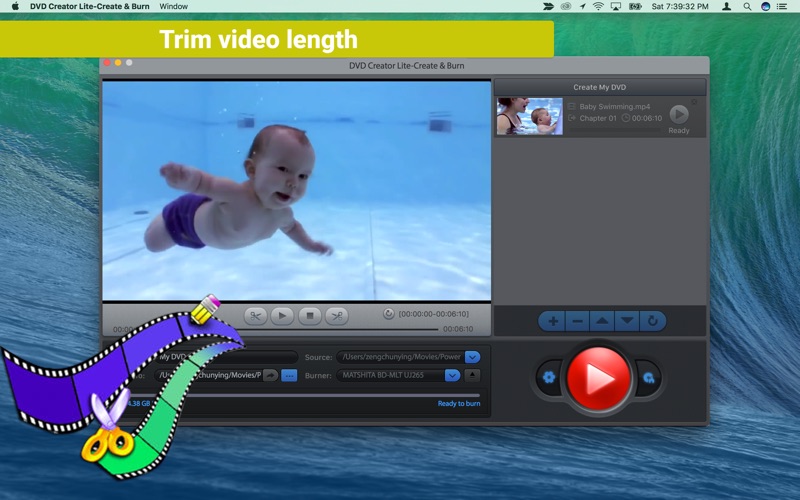Edit the My DVD name field
The image size is (800, 500).
point(226,357)
